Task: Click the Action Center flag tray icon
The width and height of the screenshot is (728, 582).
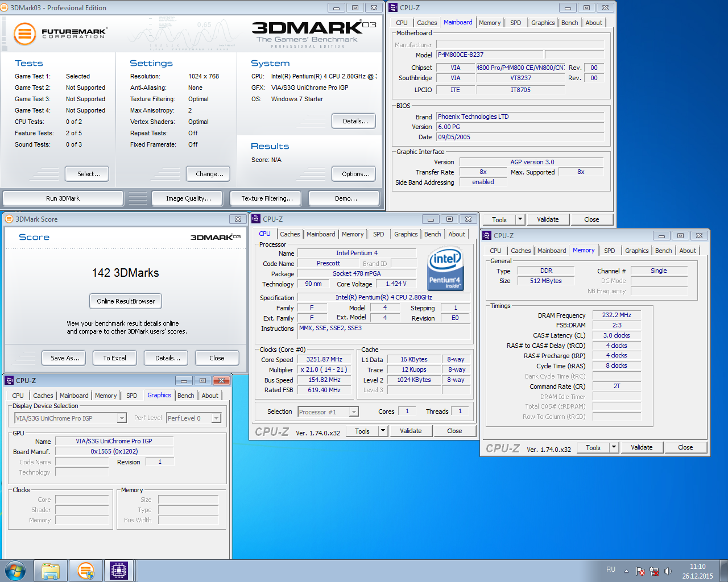Action: [640, 571]
